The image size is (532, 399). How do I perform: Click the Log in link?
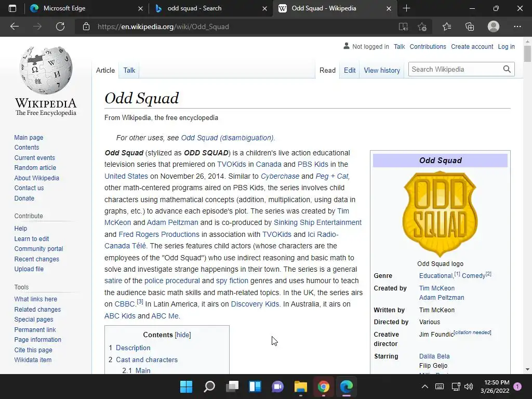[506, 46]
